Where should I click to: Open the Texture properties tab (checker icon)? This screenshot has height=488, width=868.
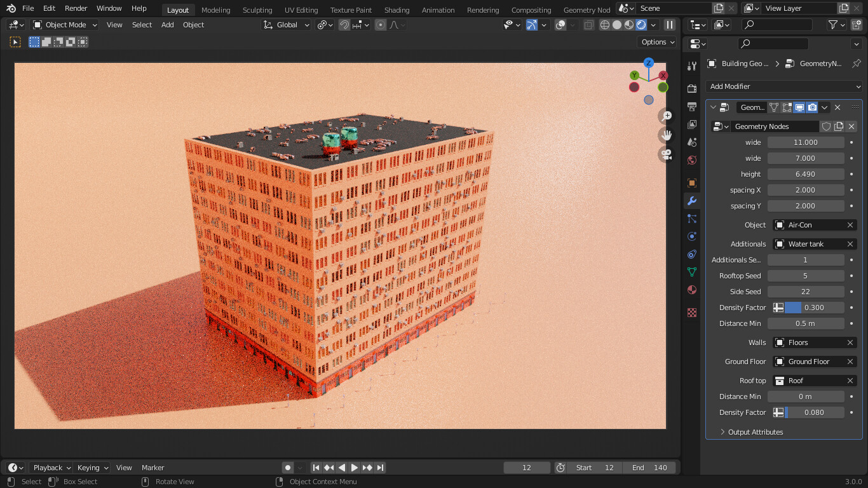pos(692,312)
